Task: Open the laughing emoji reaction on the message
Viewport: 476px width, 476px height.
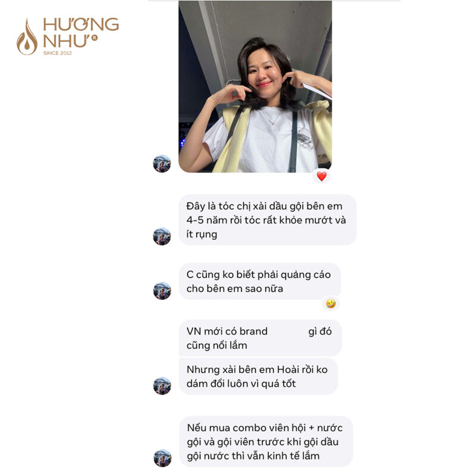Action: tap(331, 303)
